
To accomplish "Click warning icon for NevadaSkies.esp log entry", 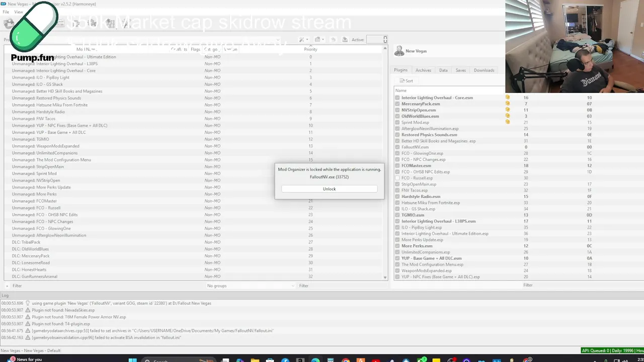I will [28, 310].
